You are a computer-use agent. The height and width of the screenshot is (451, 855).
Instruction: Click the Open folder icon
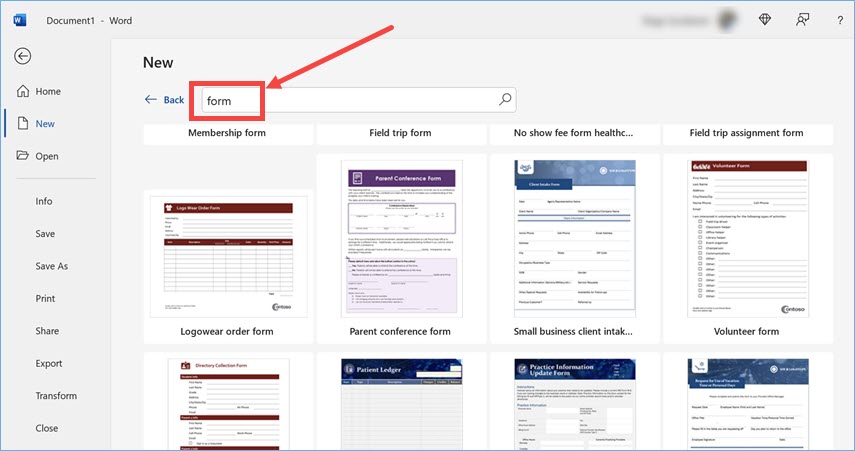coord(23,156)
